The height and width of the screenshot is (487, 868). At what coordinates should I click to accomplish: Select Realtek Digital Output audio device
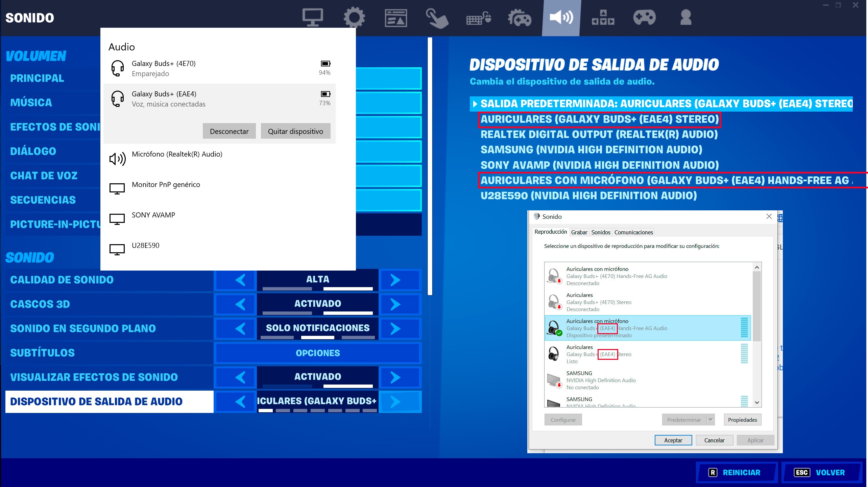coord(599,134)
